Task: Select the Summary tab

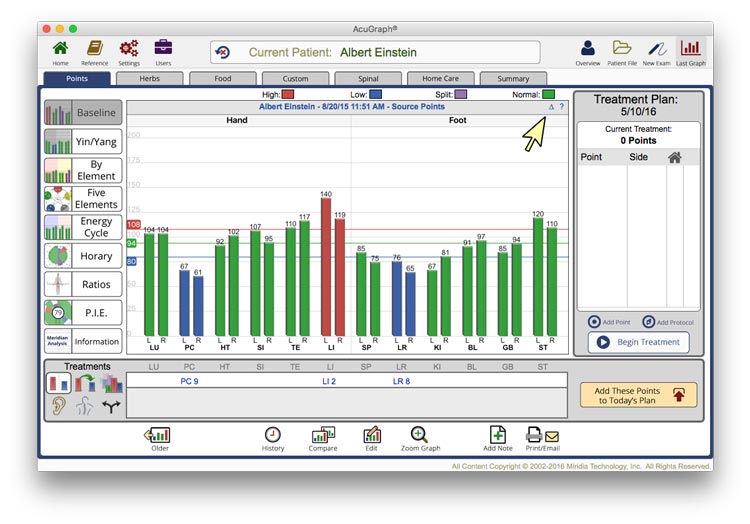Action: click(513, 78)
